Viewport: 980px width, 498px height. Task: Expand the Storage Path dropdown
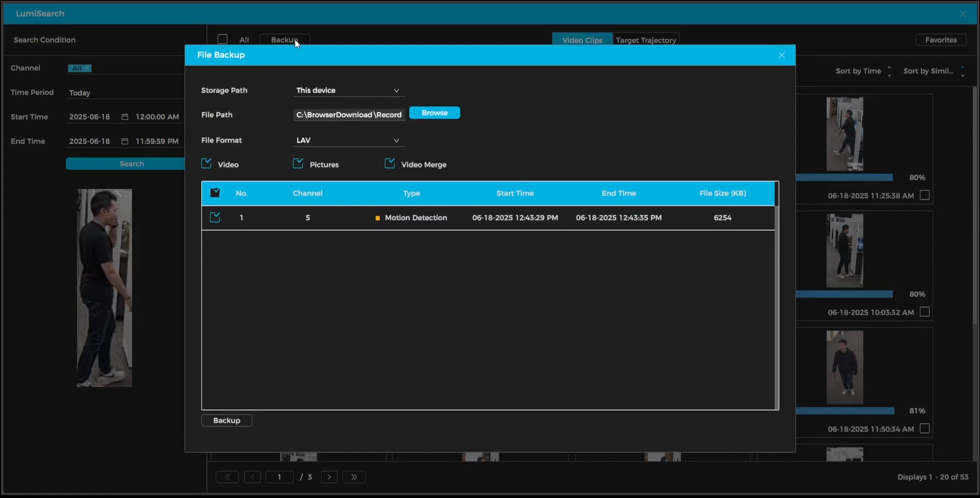click(348, 91)
